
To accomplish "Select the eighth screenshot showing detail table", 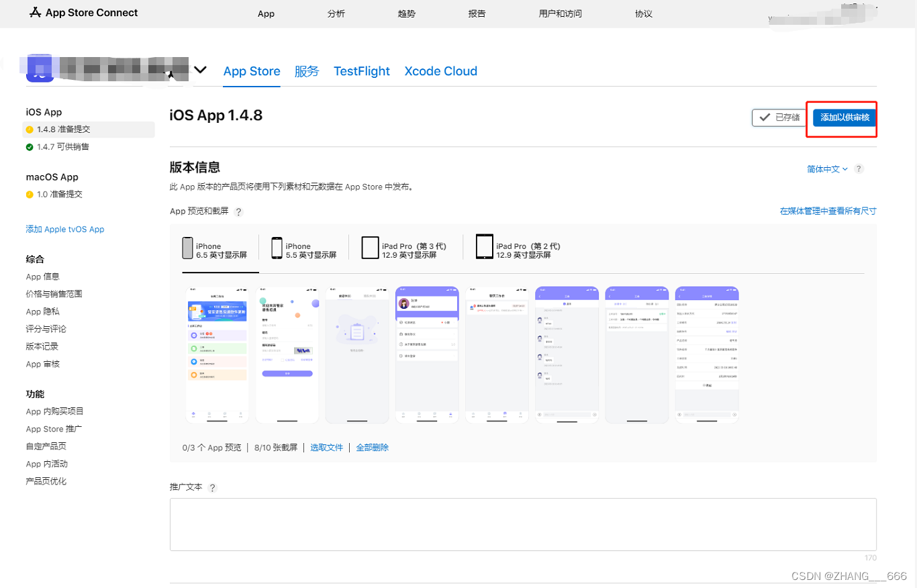I will (x=707, y=355).
